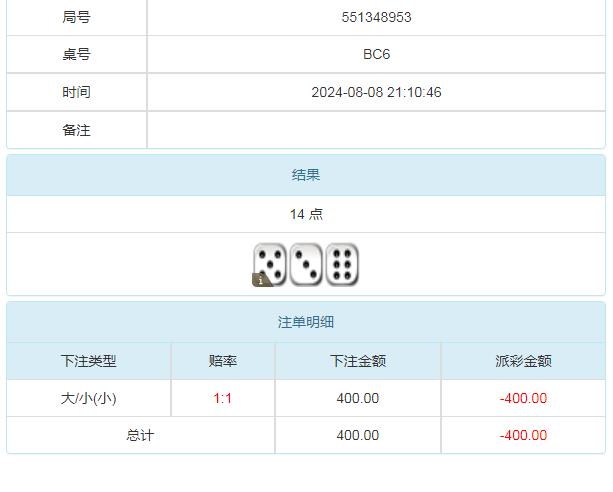Click the third die showing six
The image size is (613, 492).
(342, 264)
